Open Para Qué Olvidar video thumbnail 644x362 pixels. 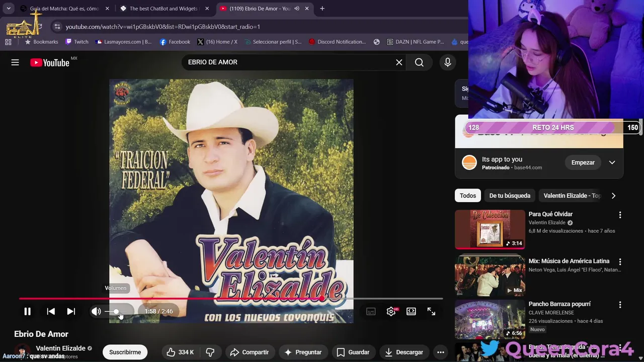[x=490, y=229]
